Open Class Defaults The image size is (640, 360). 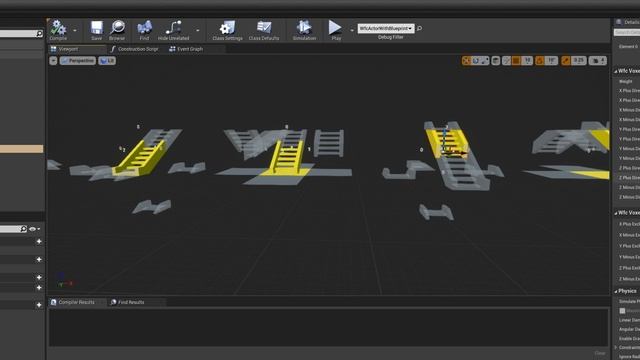(x=264, y=30)
